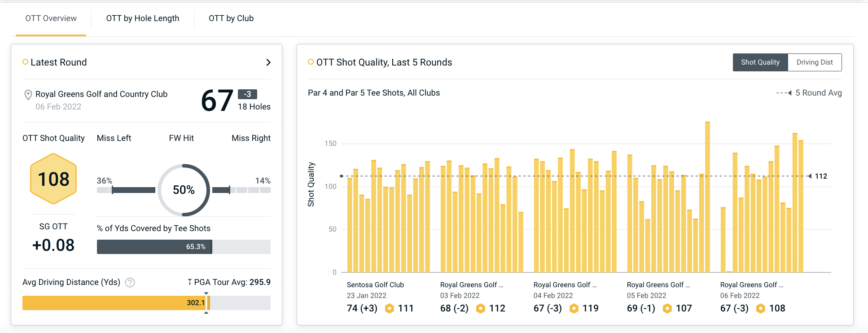The height and width of the screenshot is (333, 868).
Task: Click the 302.1 average driving distance bar
Action: [x=115, y=303]
